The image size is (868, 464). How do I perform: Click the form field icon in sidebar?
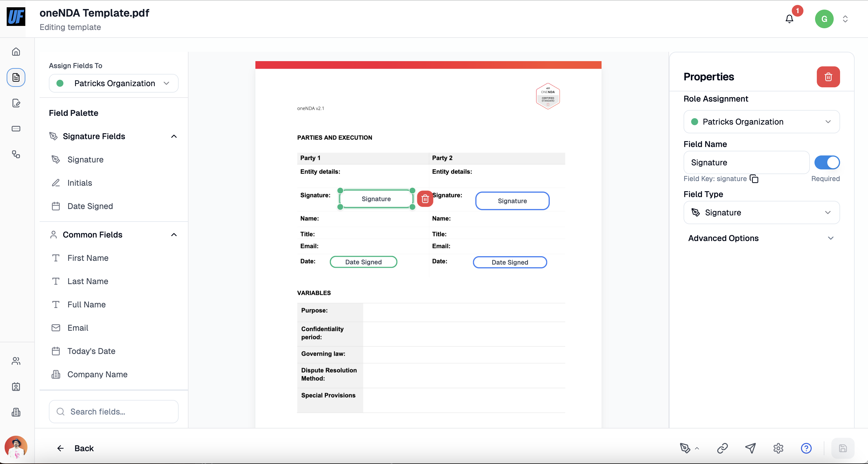point(16,128)
